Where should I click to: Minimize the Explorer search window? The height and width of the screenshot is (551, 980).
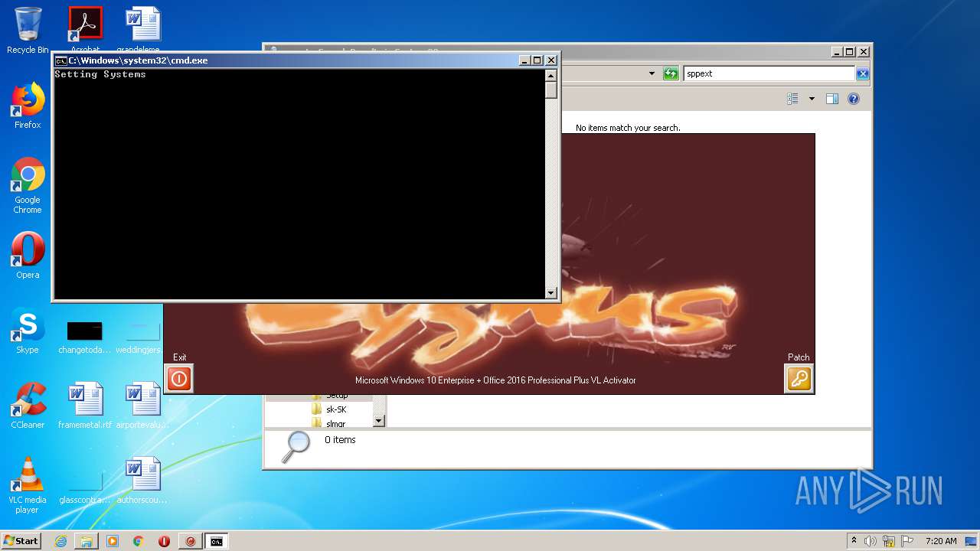836,52
